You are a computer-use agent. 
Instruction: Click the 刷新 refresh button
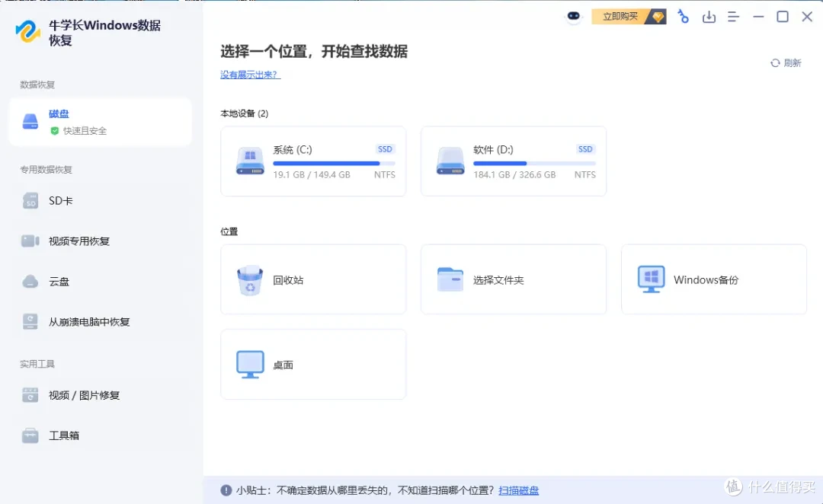pos(786,63)
